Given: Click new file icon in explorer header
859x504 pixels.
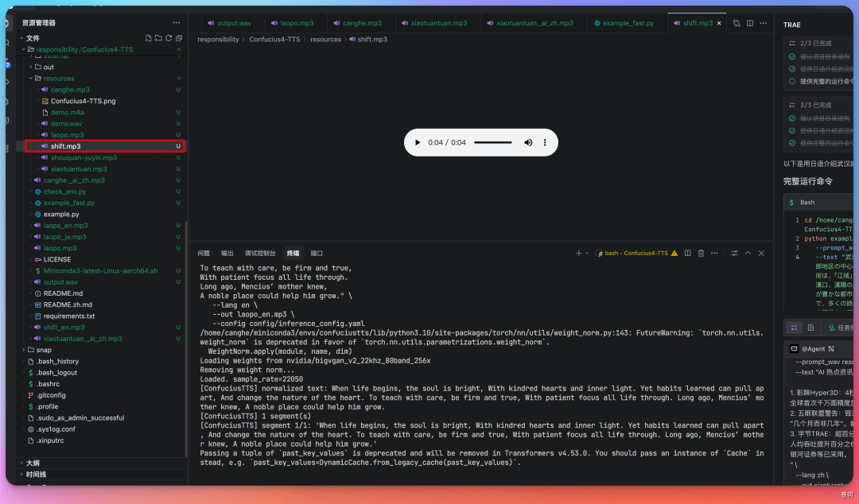Looking at the screenshot, I should (x=148, y=38).
